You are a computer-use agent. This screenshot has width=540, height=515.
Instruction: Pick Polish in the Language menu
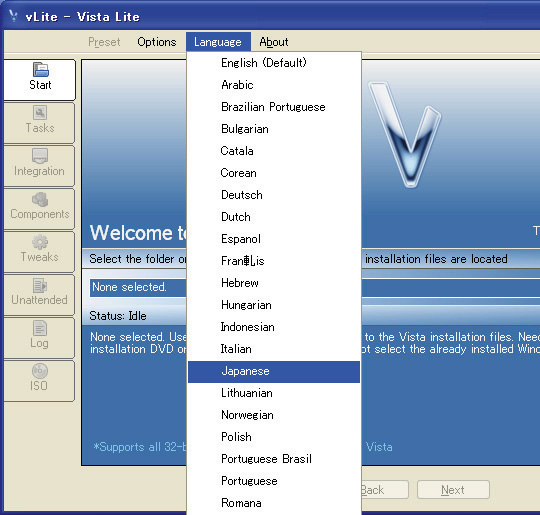click(274, 437)
